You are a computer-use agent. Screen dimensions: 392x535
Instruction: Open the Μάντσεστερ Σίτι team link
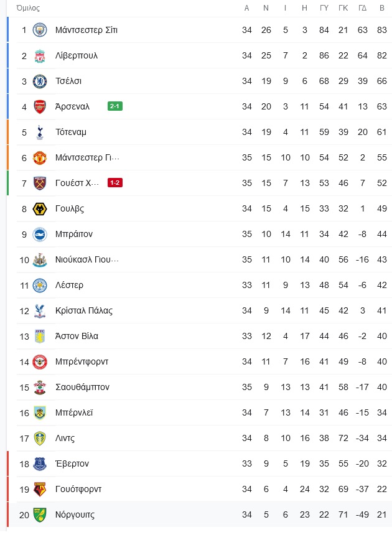[86, 30]
